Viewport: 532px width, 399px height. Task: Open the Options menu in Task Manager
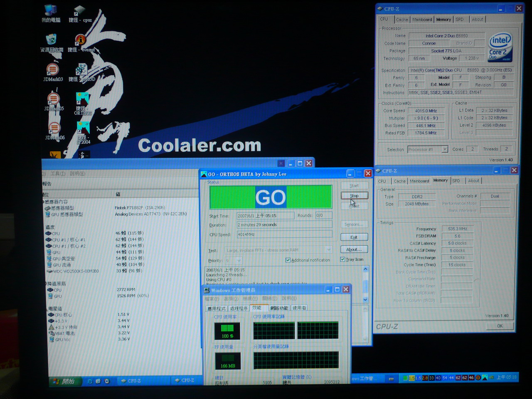(231, 299)
